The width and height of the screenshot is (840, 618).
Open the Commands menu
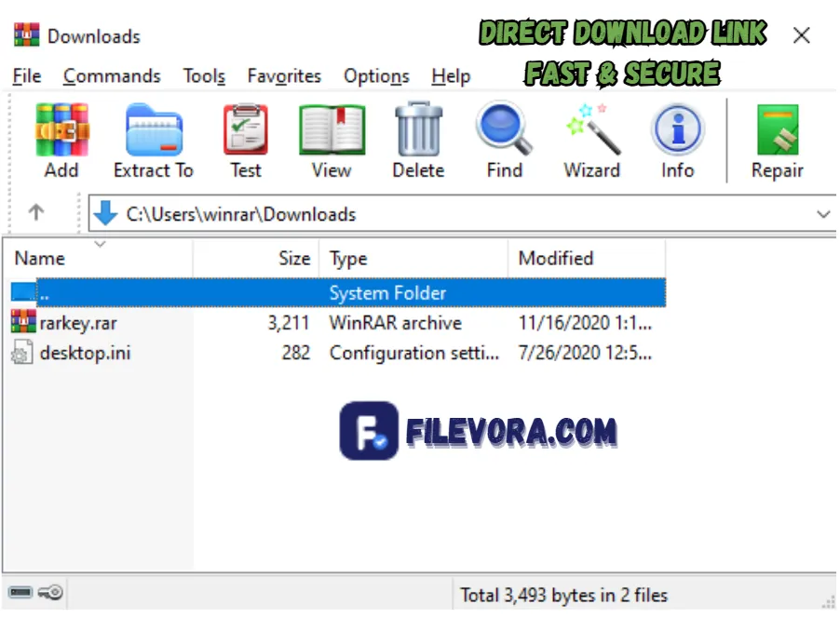tap(112, 76)
